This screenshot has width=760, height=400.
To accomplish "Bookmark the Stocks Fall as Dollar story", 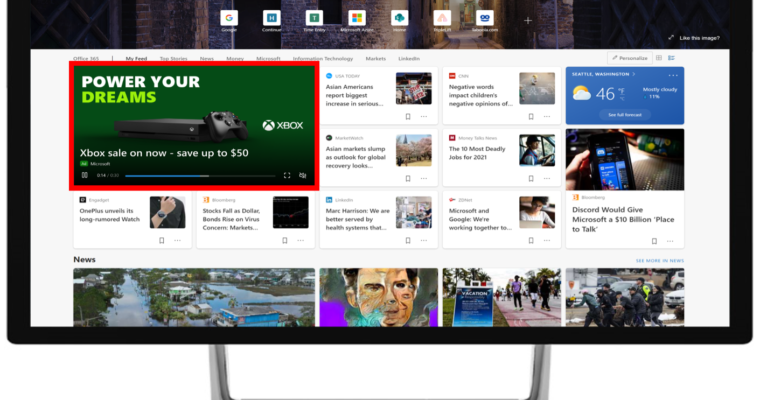I will (x=285, y=240).
